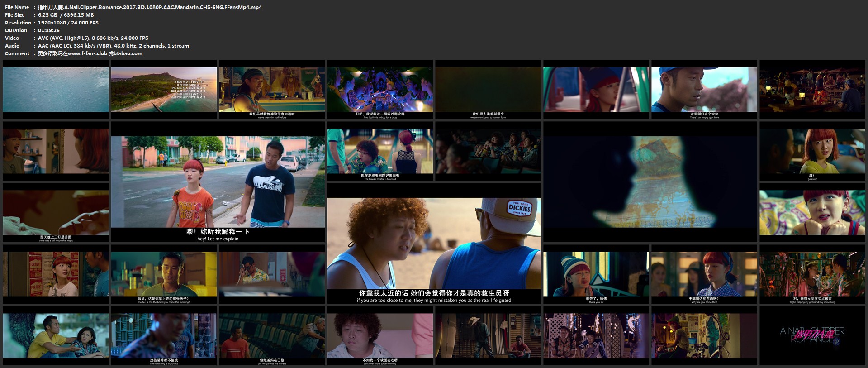Select "The Hawaii theatre is haunted" frame
Screen dimensions: 868x368
(380, 151)
